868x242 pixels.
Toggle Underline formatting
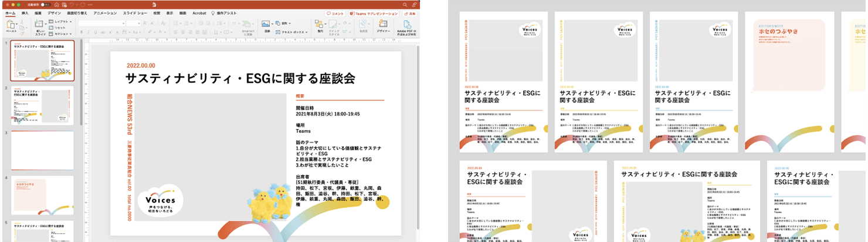click(96, 32)
